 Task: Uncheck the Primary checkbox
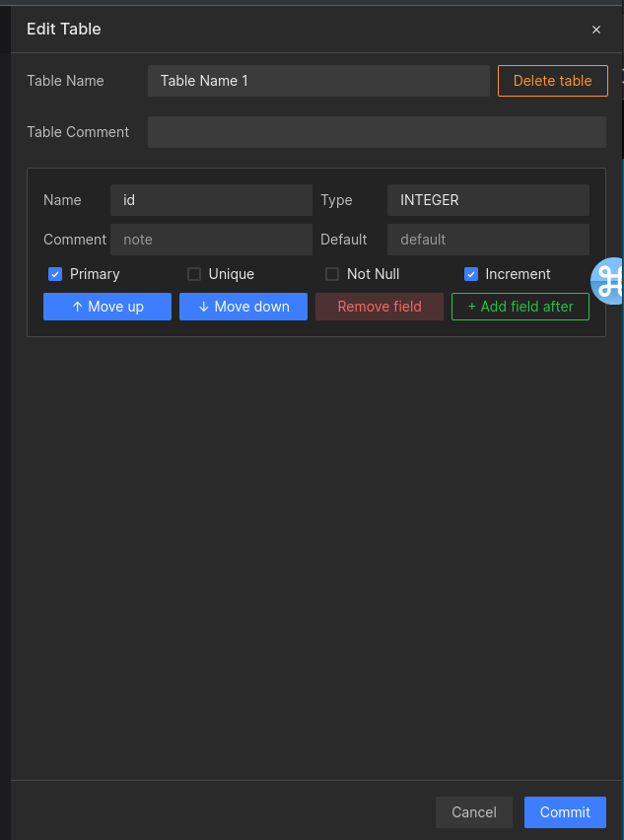click(56, 274)
